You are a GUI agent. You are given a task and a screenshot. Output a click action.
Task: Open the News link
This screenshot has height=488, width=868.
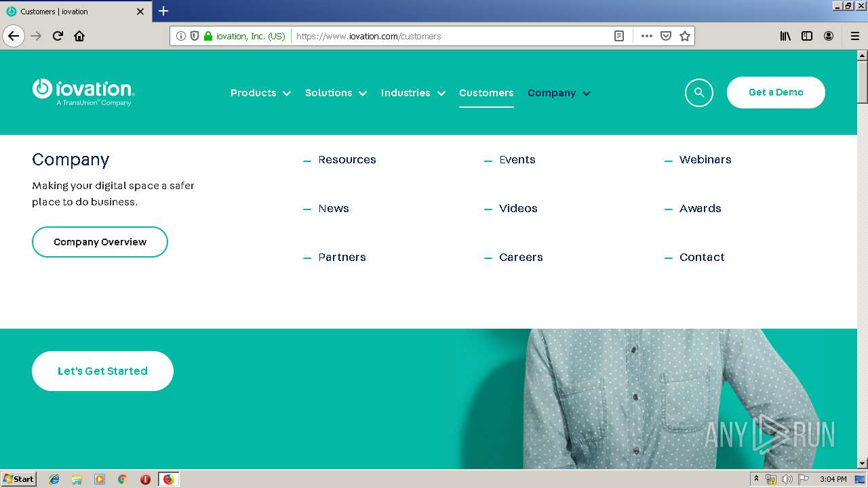pos(334,209)
